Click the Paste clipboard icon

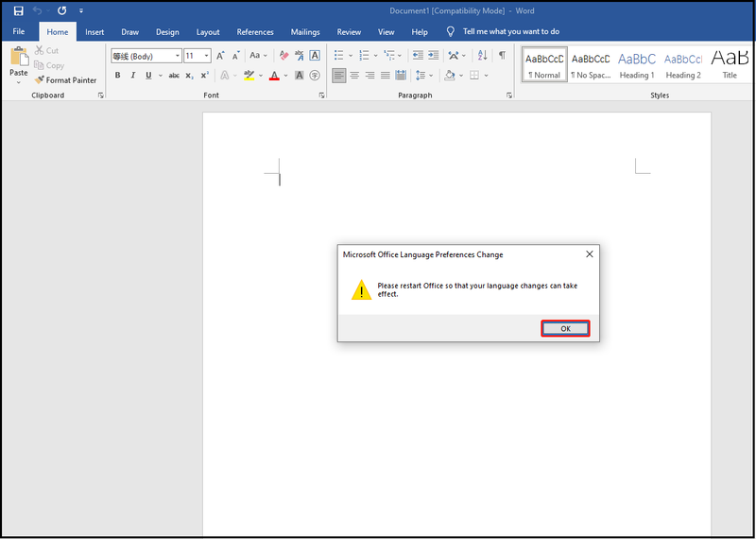[x=19, y=57]
